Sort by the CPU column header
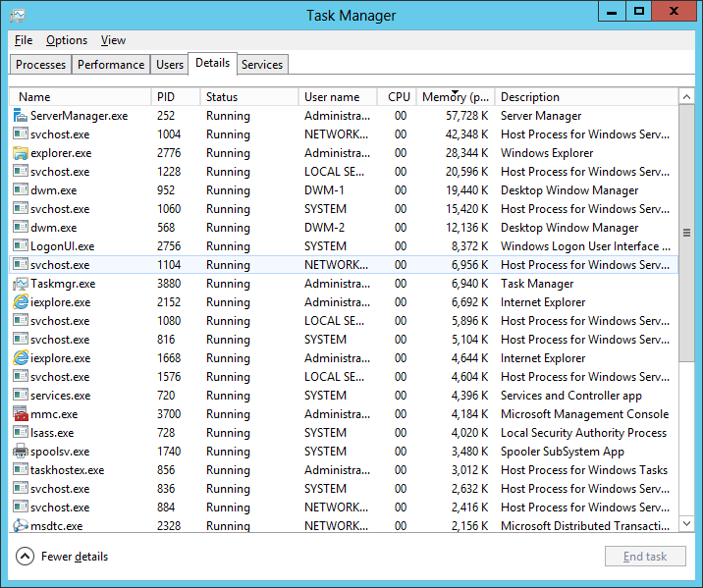Screen dimensions: 703x588 pyautogui.click(x=399, y=97)
